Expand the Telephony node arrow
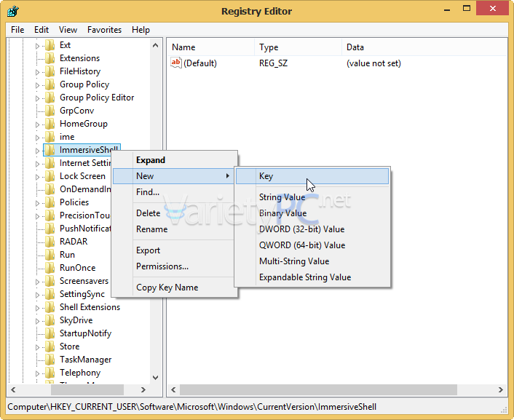The image size is (514, 420). (37, 373)
